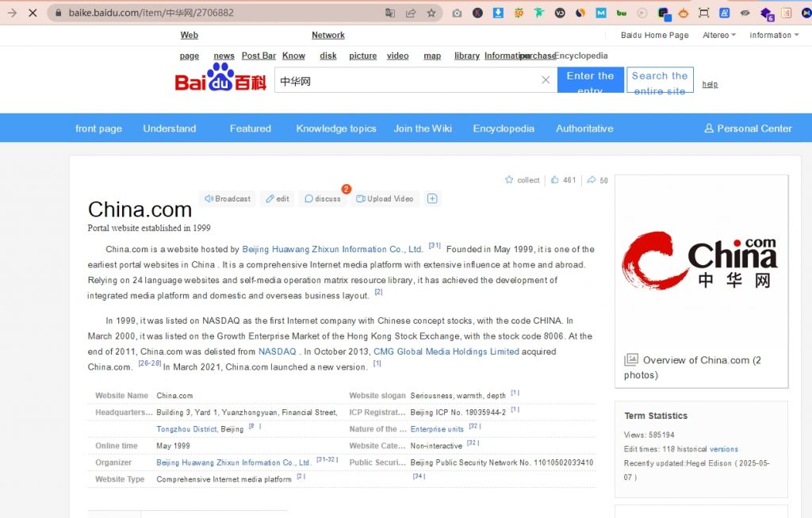The height and width of the screenshot is (518, 812).
Task: Open the dark circle K extension
Action: tap(477, 13)
